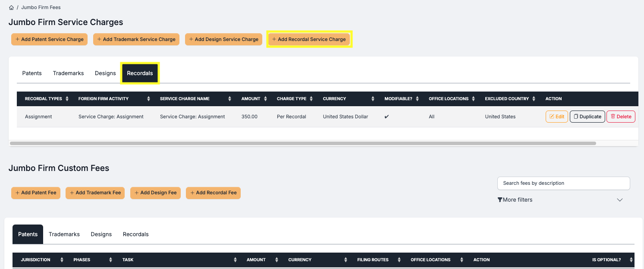Click the sort arrows on Currency column
Screen dimensions: 644x269
click(374, 98)
